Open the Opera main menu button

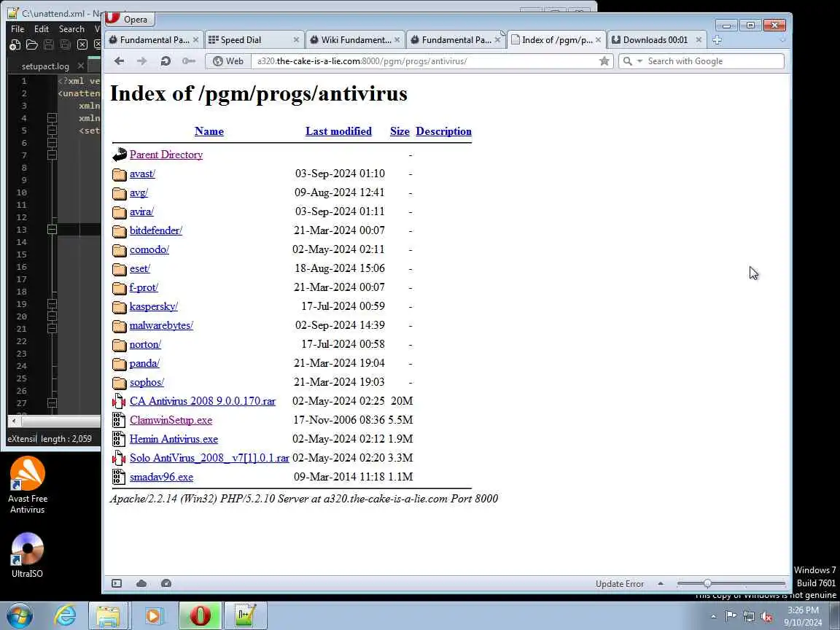point(129,19)
